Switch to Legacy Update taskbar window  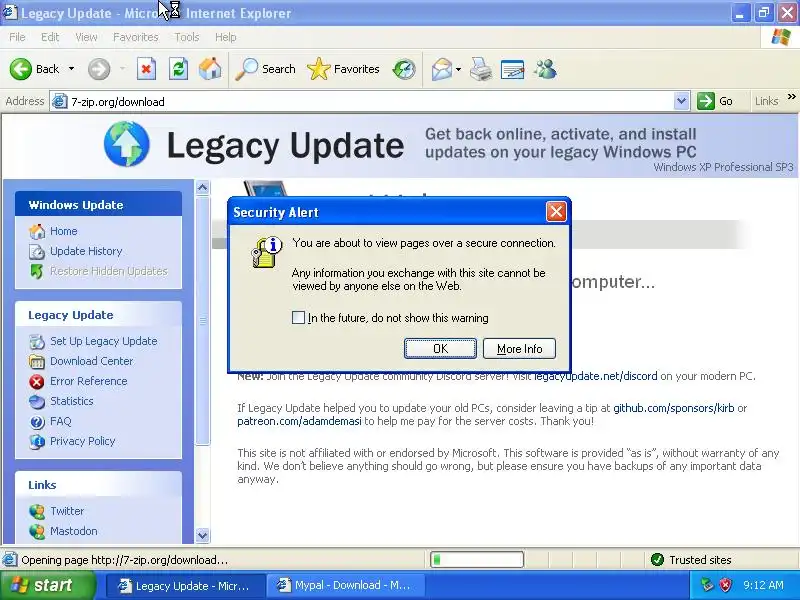point(186,585)
